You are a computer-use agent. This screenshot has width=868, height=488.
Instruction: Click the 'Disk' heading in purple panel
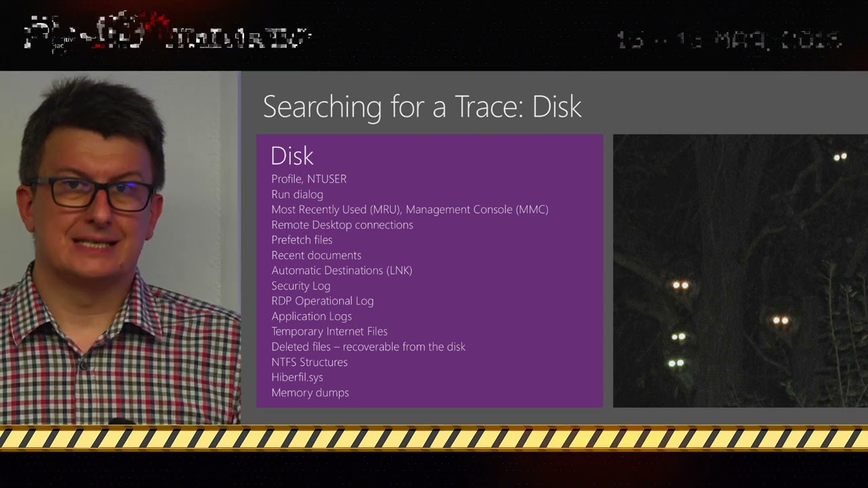292,156
